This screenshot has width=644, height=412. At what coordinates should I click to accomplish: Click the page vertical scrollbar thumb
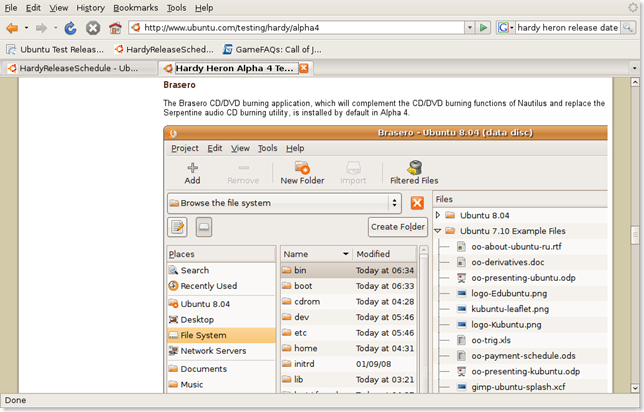pyautogui.click(x=635, y=235)
